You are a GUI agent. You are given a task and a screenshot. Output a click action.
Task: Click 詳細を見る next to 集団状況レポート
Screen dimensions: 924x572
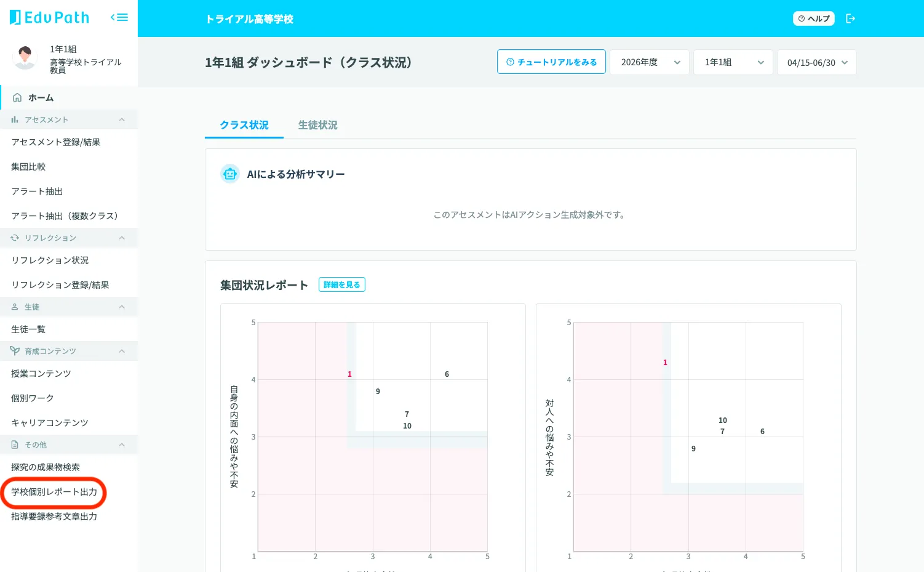pyautogui.click(x=342, y=284)
